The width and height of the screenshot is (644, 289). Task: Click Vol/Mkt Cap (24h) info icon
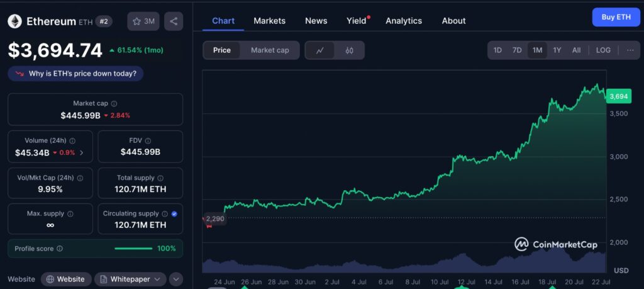pos(80,178)
